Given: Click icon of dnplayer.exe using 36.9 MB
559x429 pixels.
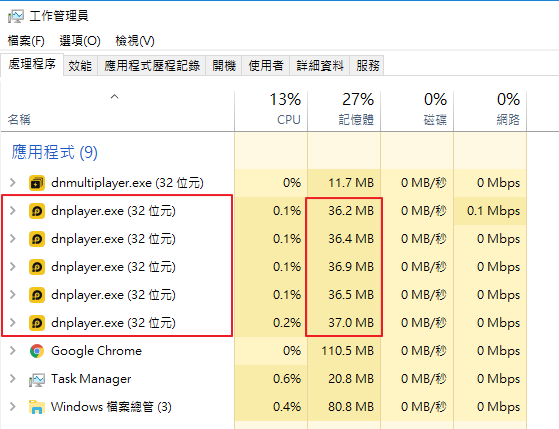Looking at the screenshot, I should (x=37, y=267).
